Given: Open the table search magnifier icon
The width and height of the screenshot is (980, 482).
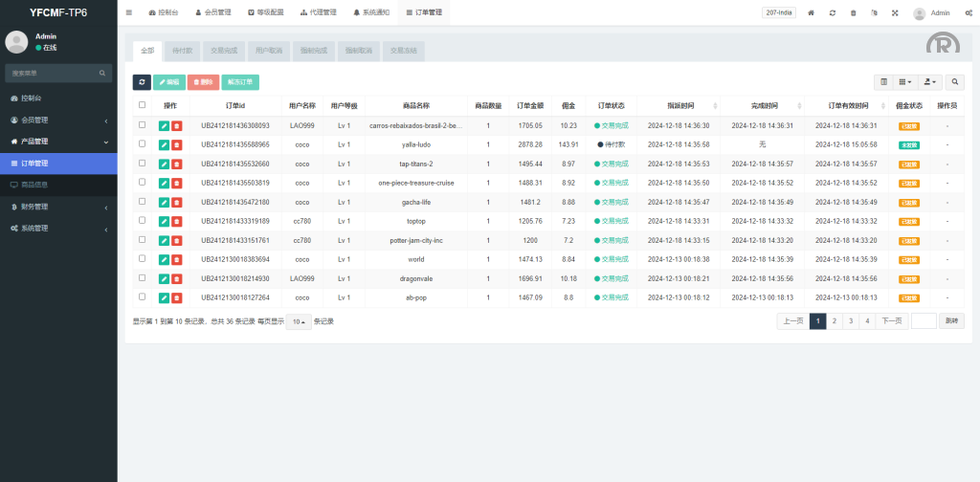Looking at the screenshot, I should (956, 82).
